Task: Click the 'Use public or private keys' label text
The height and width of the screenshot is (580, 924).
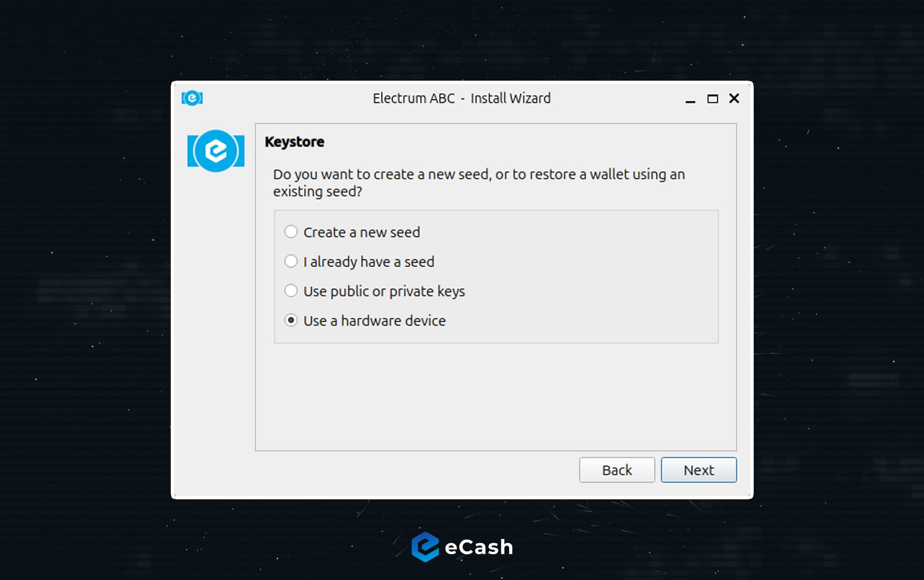Action: pos(384,291)
